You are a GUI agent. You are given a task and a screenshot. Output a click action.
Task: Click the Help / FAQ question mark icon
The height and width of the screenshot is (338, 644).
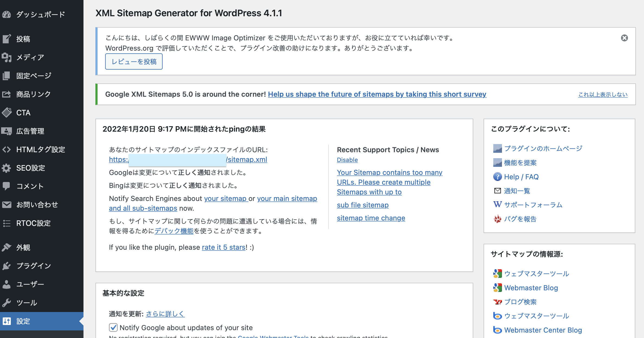point(497,177)
